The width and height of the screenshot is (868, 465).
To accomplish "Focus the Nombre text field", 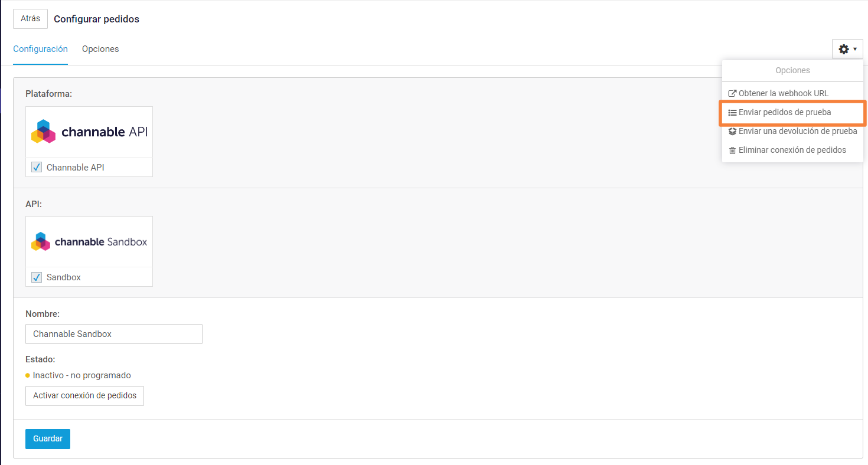I will point(114,334).
